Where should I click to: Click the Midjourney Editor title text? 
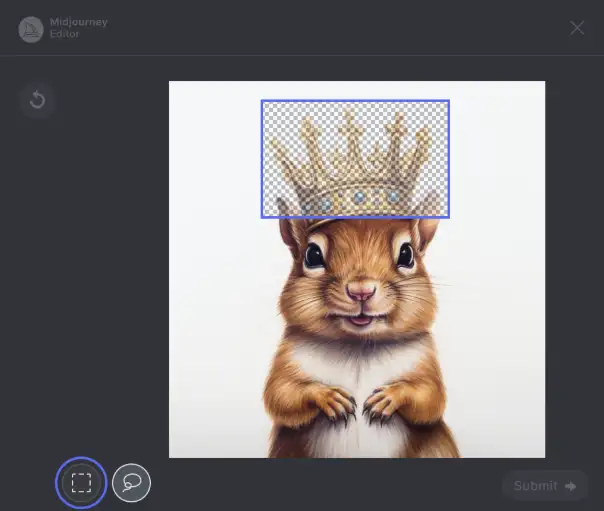coord(79,28)
